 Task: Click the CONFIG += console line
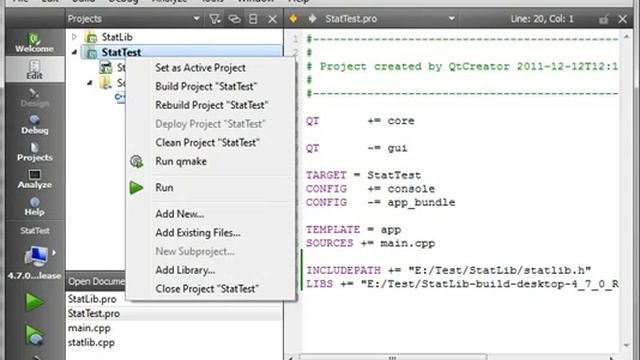(371, 189)
